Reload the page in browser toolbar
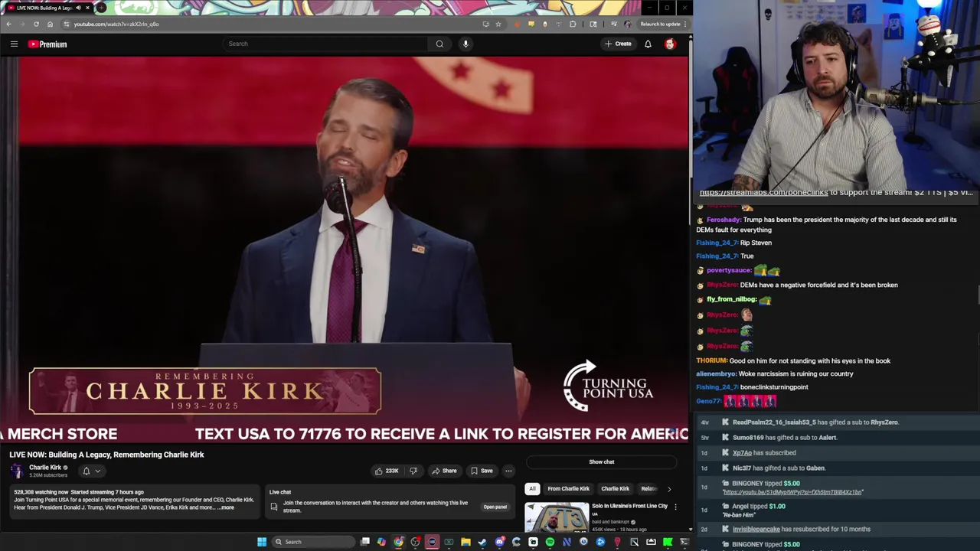Screen dimensions: 980x551 [x=36, y=24]
